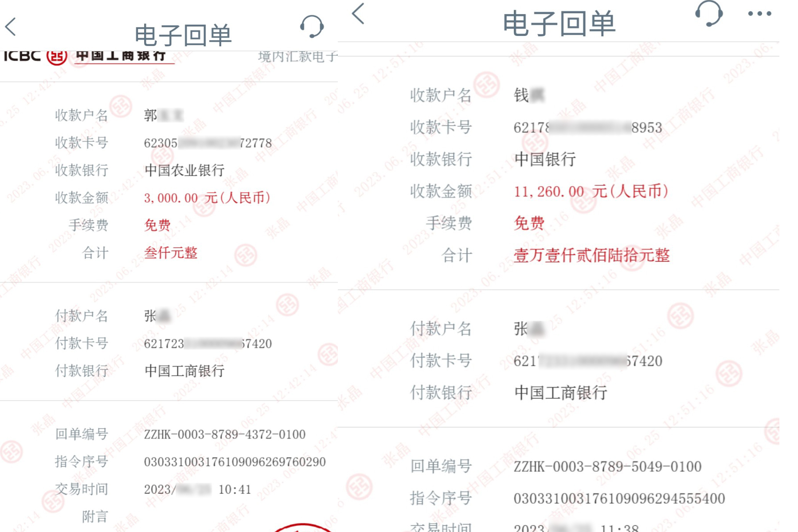Click left receipt payer bank 中国工商银行

tap(184, 371)
